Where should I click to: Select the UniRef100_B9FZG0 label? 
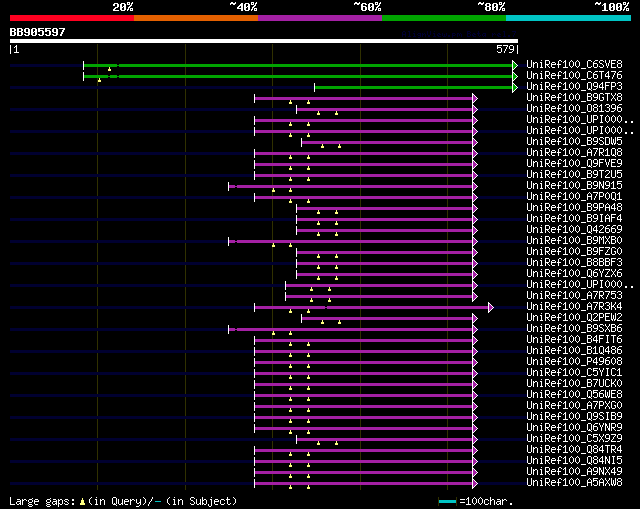tap(574, 252)
